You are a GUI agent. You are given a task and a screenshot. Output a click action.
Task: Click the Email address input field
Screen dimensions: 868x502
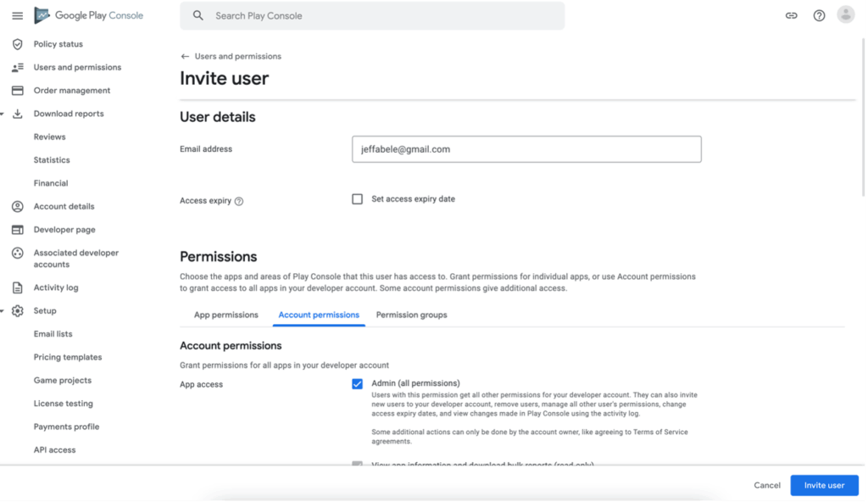526,149
